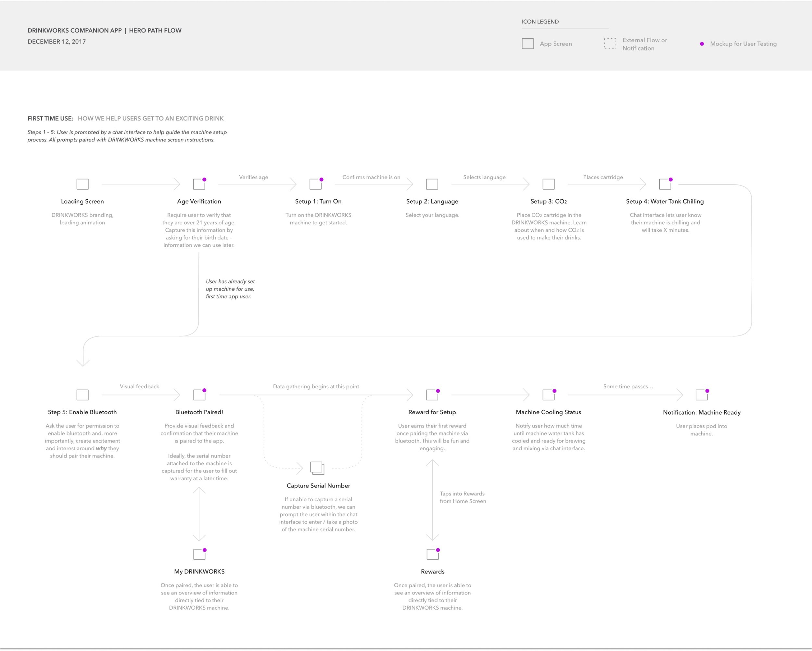Screen dimensions: 812x651
Task: Click the Some time passes… label
Action: tap(628, 387)
